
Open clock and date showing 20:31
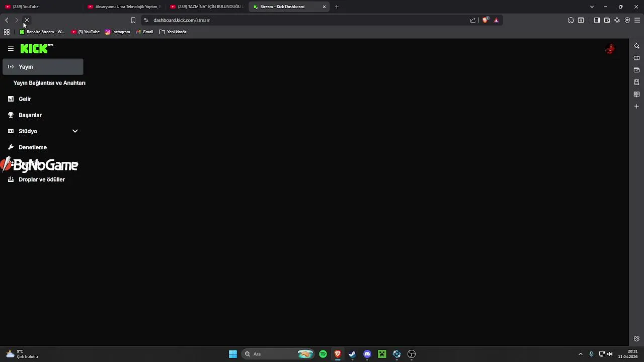click(628, 354)
